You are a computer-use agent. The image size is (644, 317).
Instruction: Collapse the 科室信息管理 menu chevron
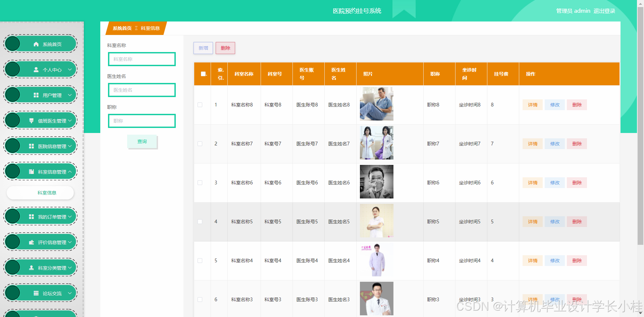70,172
